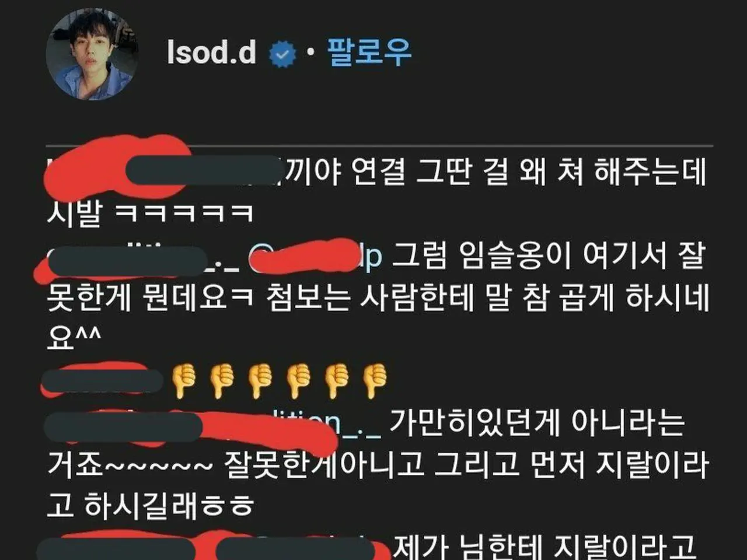The height and width of the screenshot is (560, 747).
Task: Click the fourth thumbs-down emoji
Action: pos(298,381)
